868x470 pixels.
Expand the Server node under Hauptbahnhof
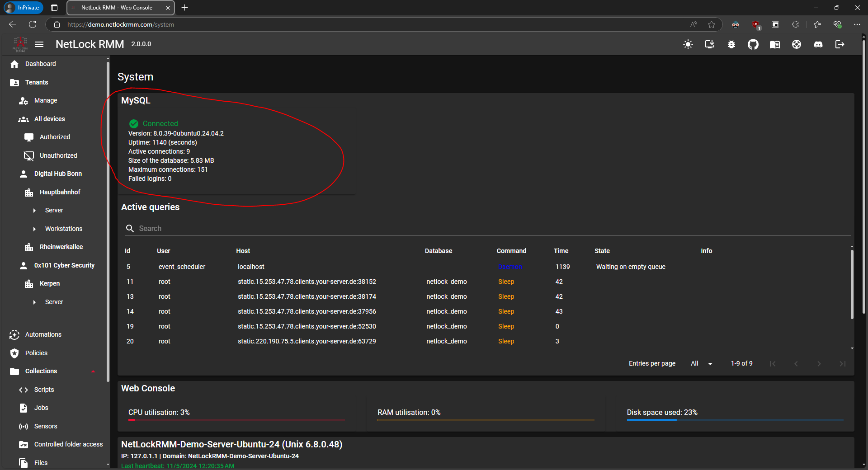point(34,211)
